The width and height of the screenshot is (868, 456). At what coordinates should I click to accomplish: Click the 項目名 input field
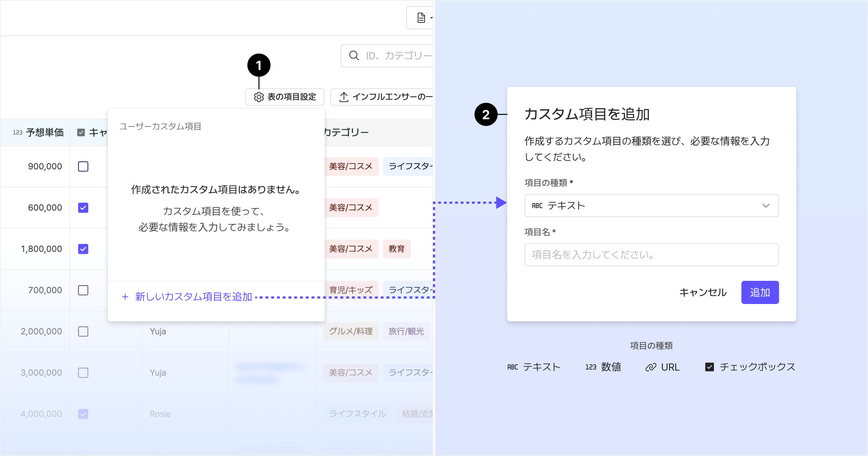(651, 255)
